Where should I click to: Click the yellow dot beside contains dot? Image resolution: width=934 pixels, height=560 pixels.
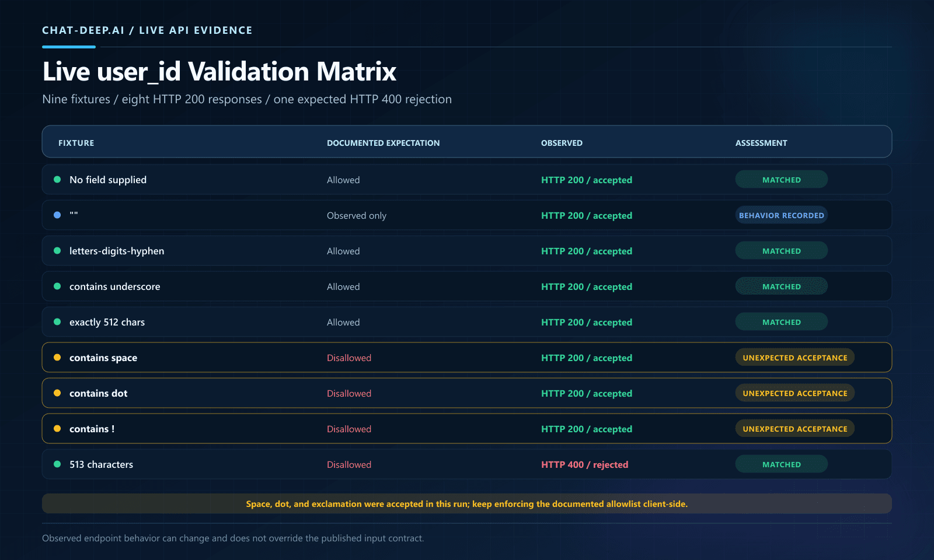pos(57,393)
